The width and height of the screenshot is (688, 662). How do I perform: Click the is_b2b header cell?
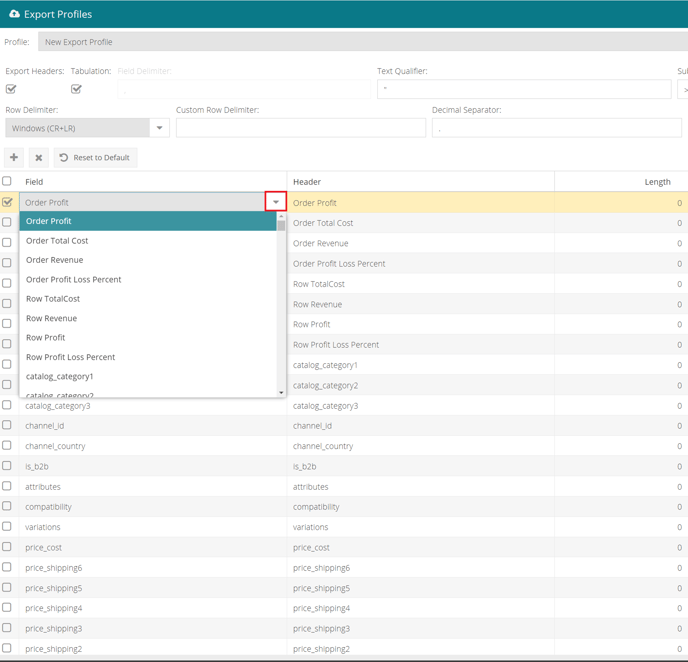[x=420, y=466]
